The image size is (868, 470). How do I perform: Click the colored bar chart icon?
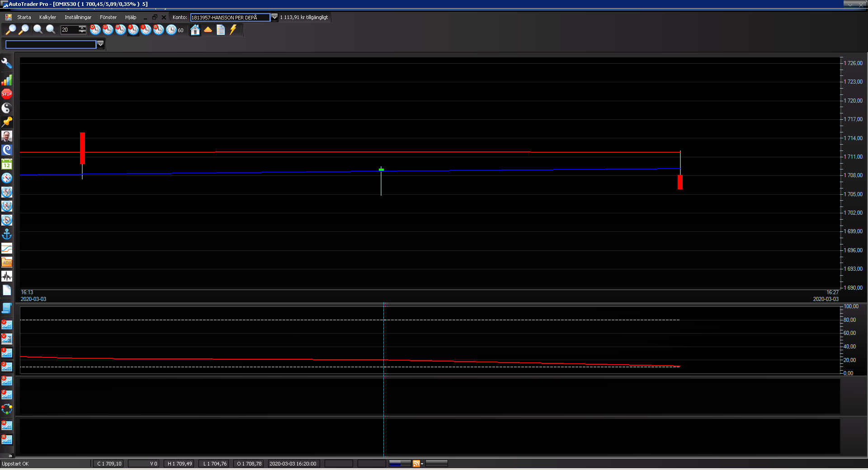(7, 80)
